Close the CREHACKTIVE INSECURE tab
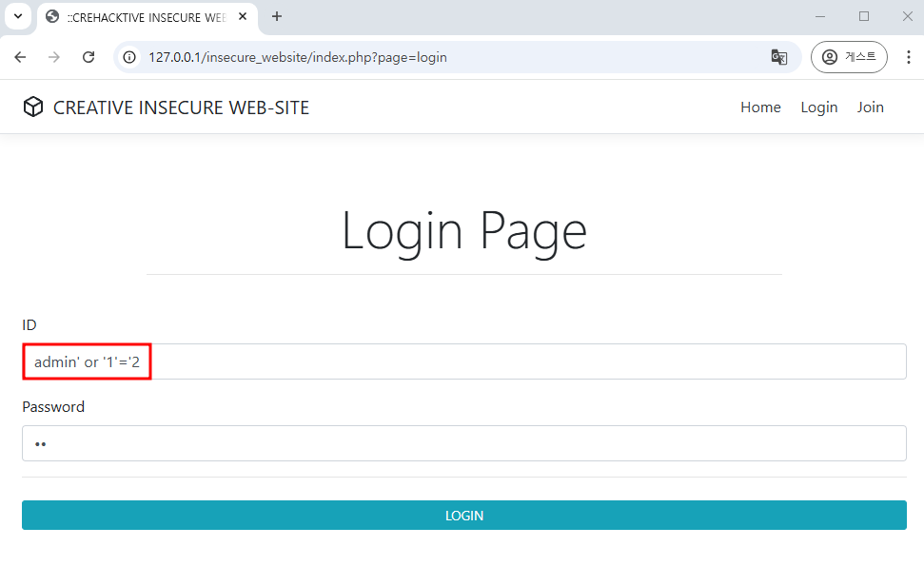The image size is (924, 566). [x=243, y=16]
